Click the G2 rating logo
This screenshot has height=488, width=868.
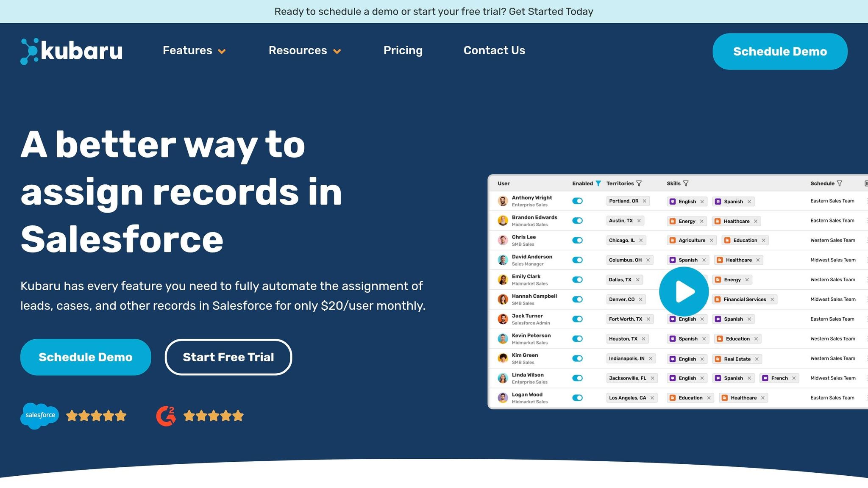[166, 416]
